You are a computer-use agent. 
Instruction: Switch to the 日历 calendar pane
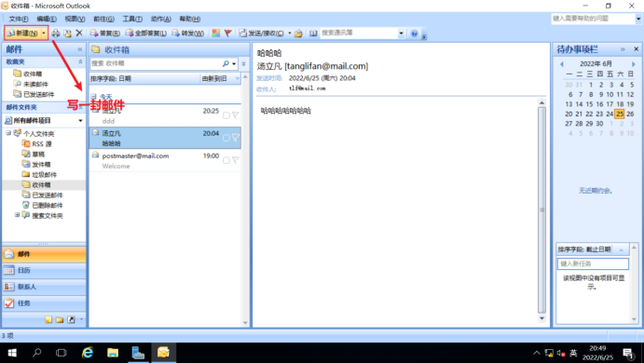[44, 271]
